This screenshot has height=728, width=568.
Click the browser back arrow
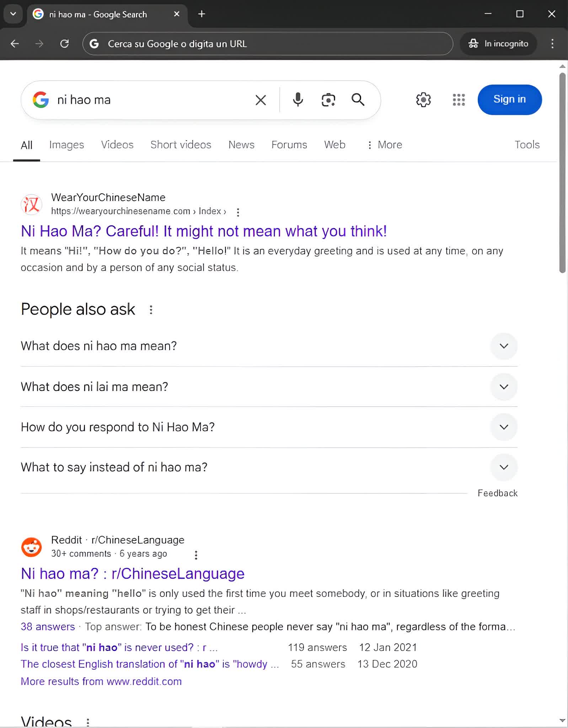[x=15, y=44]
